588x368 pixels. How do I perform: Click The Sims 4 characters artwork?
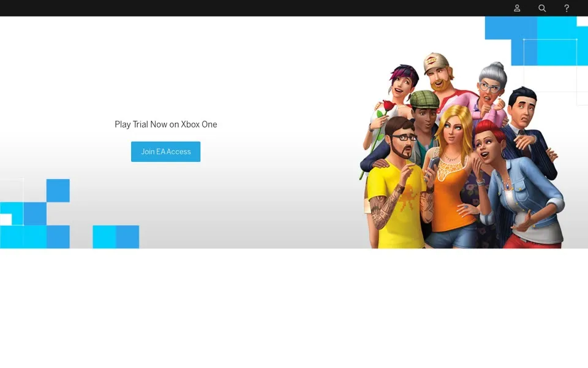pyautogui.click(x=462, y=151)
